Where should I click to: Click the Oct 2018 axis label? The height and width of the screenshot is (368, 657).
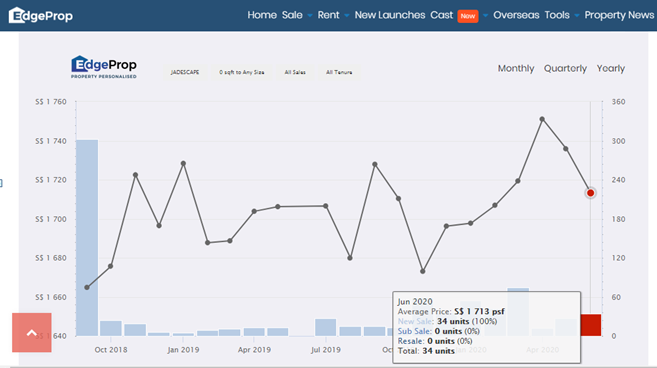pos(111,350)
